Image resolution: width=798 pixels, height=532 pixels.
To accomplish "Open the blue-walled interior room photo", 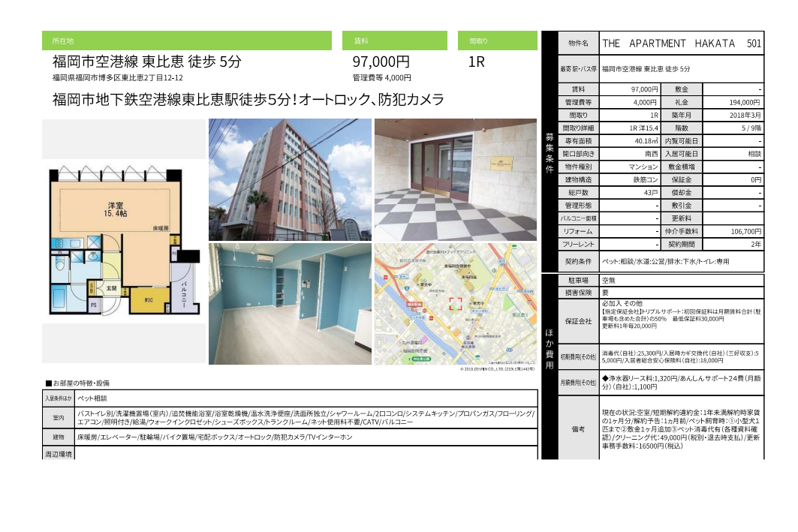I will (290, 304).
